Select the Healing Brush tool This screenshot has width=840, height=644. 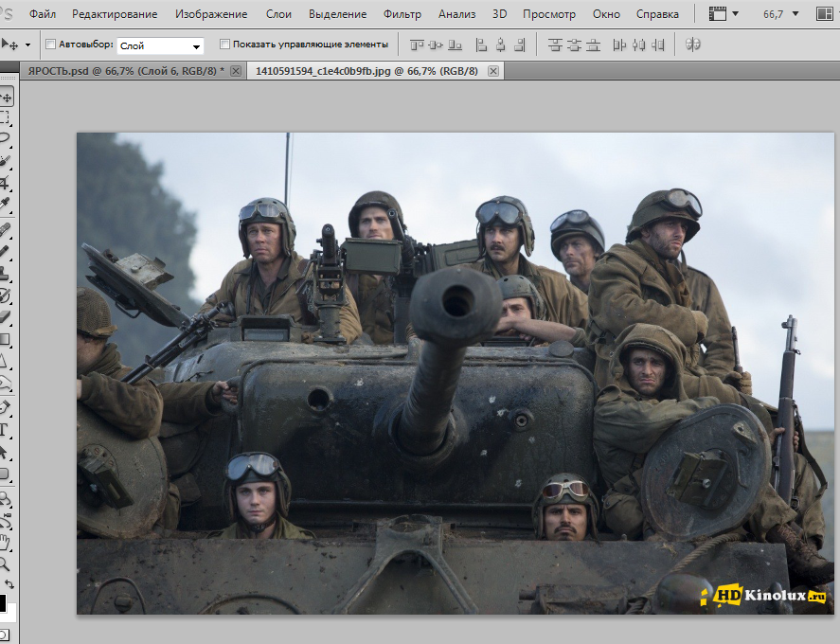[x=5, y=230]
